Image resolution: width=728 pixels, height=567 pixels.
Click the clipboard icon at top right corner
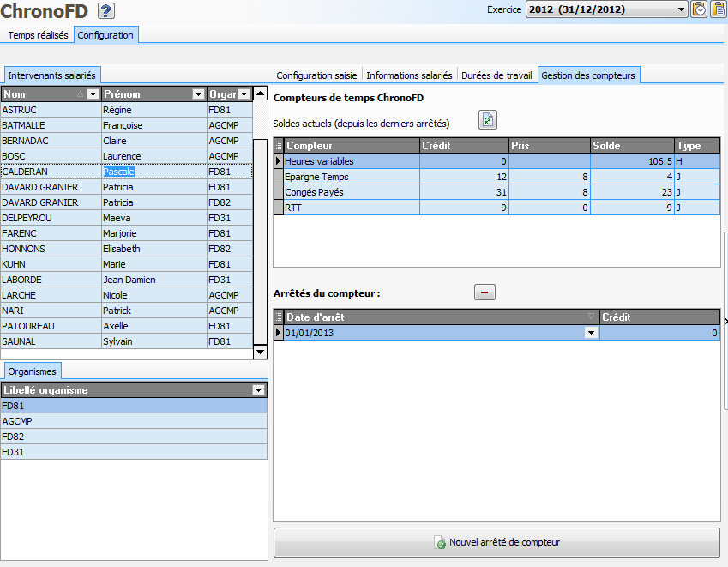coord(719,9)
